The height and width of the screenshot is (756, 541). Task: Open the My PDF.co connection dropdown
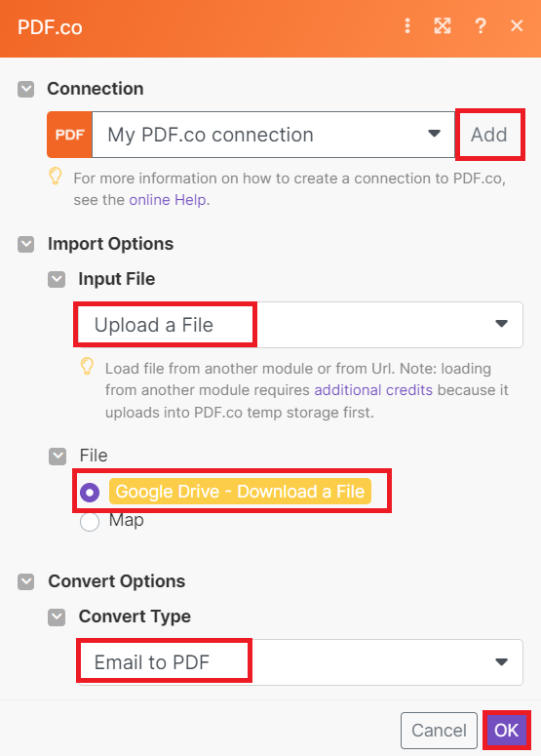click(x=273, y=135)
